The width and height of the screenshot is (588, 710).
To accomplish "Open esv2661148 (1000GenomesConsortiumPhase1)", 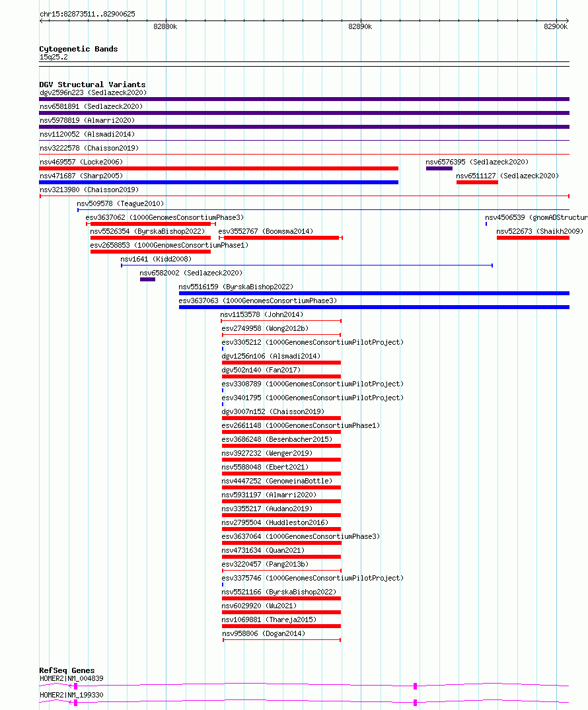I will click(301, 425).
